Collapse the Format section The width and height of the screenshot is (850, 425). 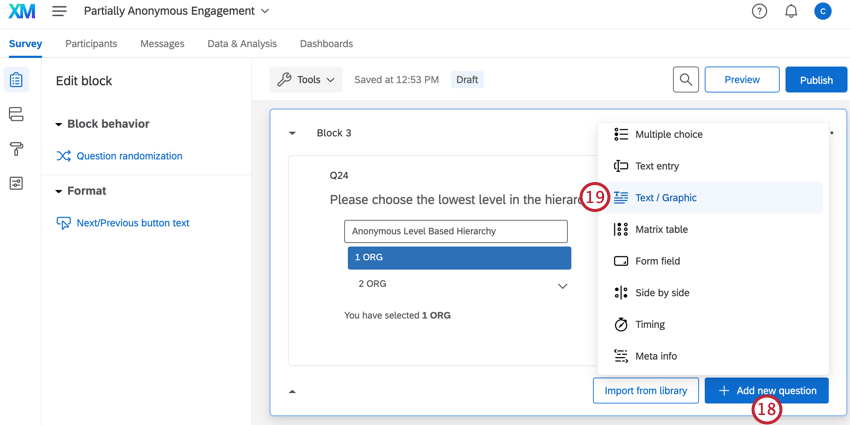pos(59,191)
